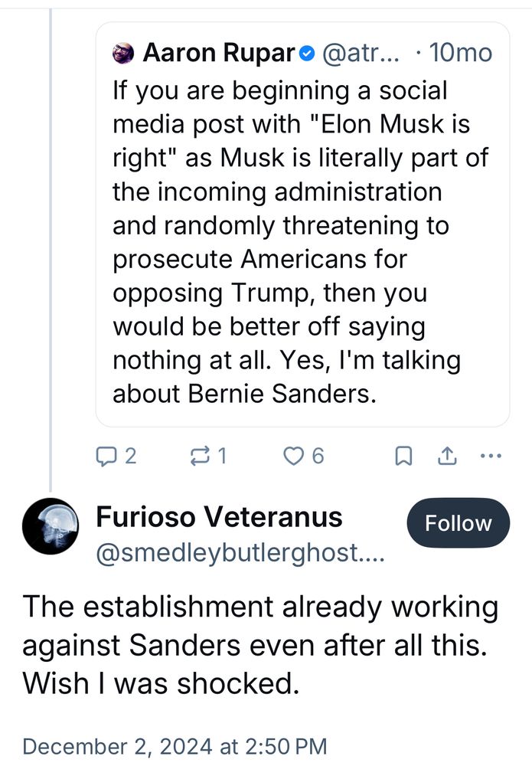Click the like count number 6
532x766 pixels.
[318, 456]
